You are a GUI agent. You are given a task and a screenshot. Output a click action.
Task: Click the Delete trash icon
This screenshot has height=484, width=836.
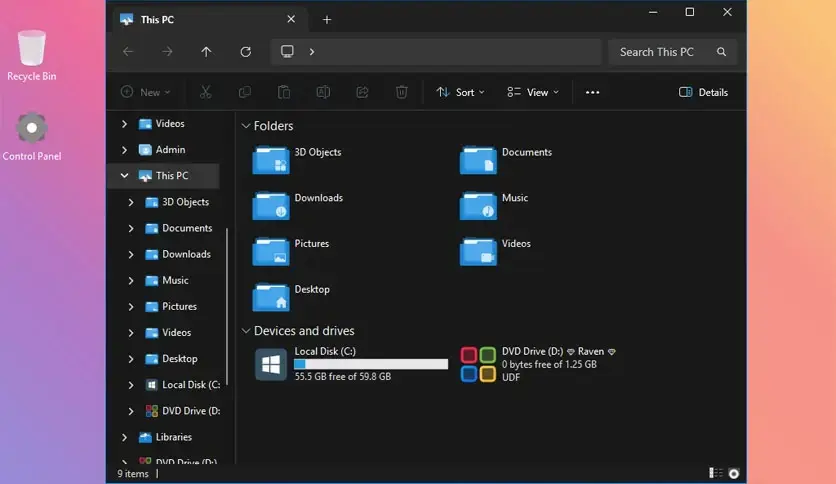tap(401, 92)
